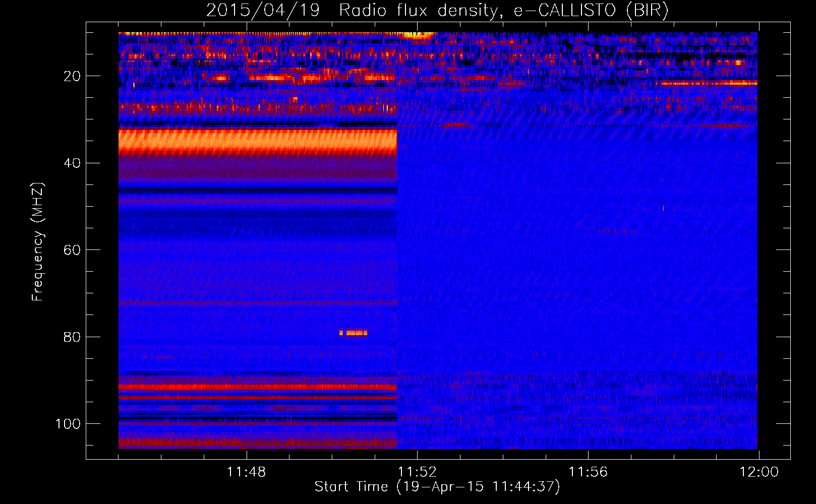Click the '11:56' time tick label

[588, 472]
